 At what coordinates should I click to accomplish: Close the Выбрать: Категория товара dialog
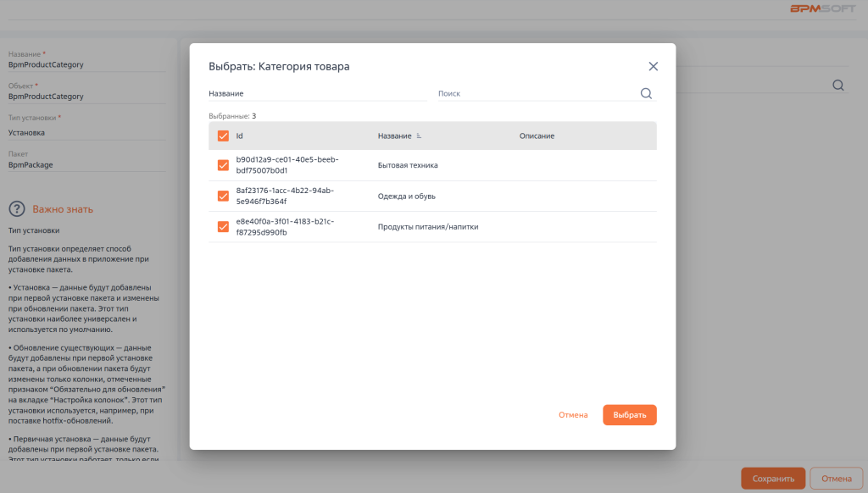pyautogui.click(x=653, y=66)
